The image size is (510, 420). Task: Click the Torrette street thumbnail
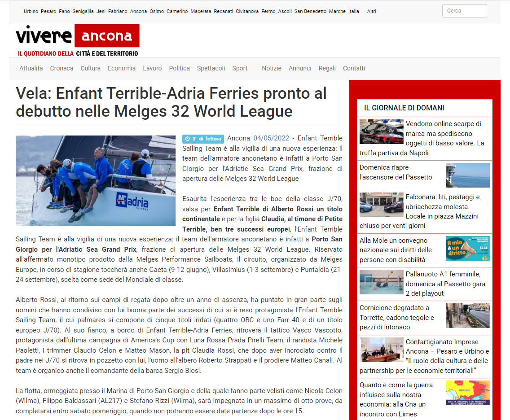click(x=468, y=315)
